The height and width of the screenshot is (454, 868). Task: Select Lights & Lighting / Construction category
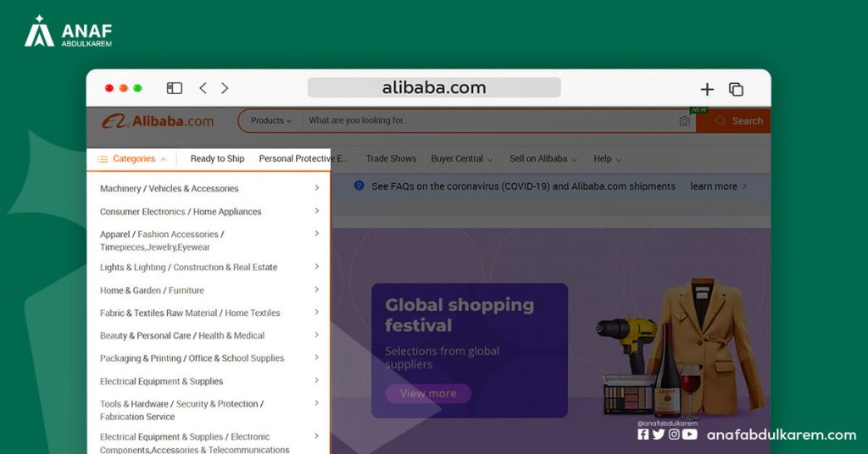point(189,267)
